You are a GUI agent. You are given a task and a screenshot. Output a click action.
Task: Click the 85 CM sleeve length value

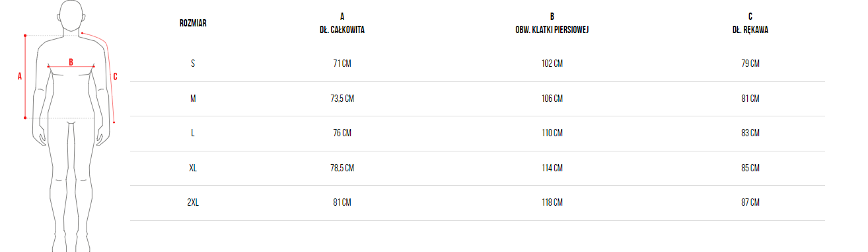click(750, 167)
